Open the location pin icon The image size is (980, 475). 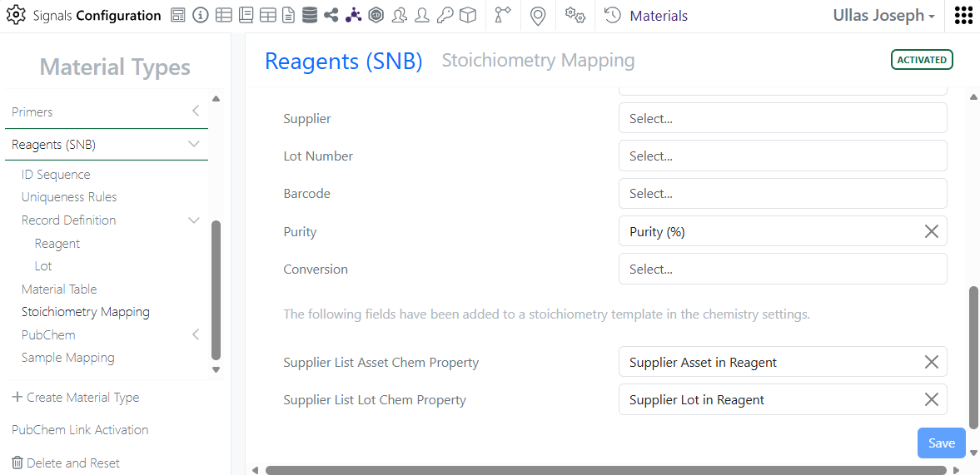pos(538,16)
